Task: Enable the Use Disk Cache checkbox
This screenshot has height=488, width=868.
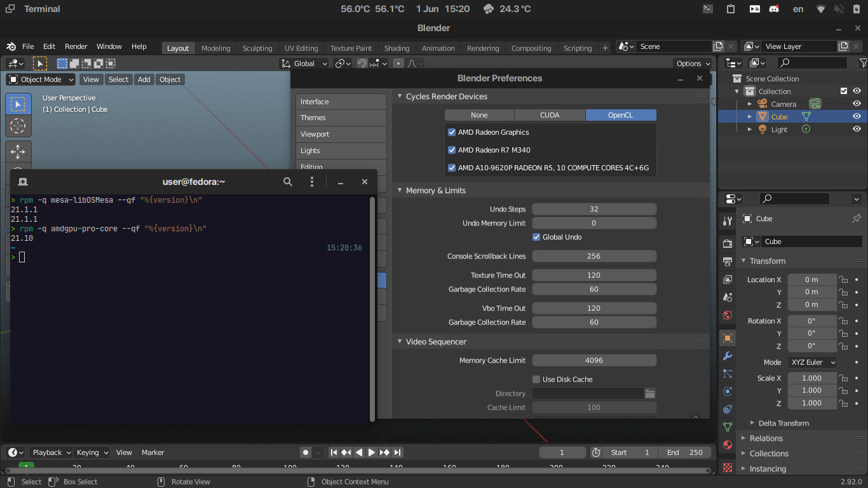Action: (x=536, y=379)
